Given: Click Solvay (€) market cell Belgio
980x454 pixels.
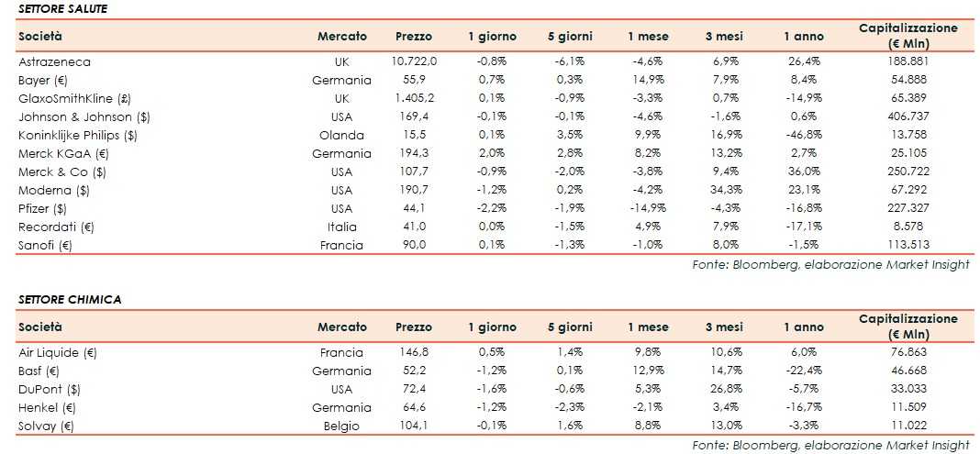Looking at the screenshot, I should 341,426.
